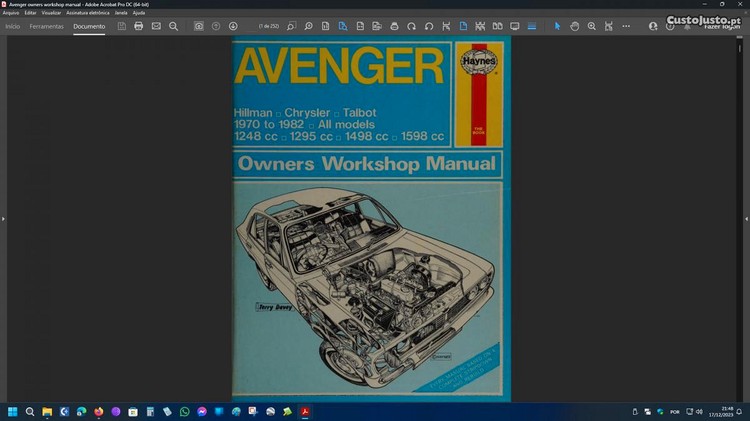
Task: Activate the arrow Selection tool
Action: 558,26
